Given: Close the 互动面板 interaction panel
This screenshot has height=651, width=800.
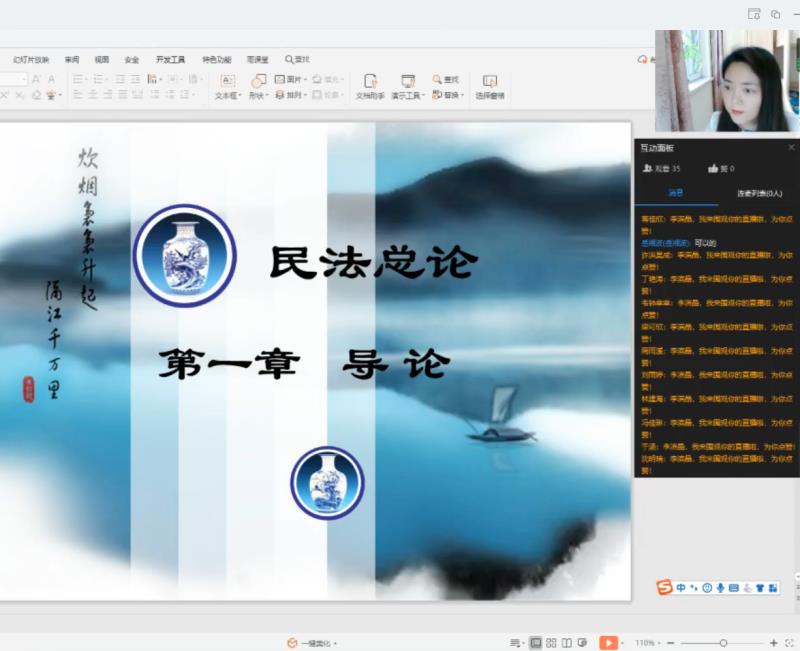Looking at the screenshot, I should [x=791, y=147].
